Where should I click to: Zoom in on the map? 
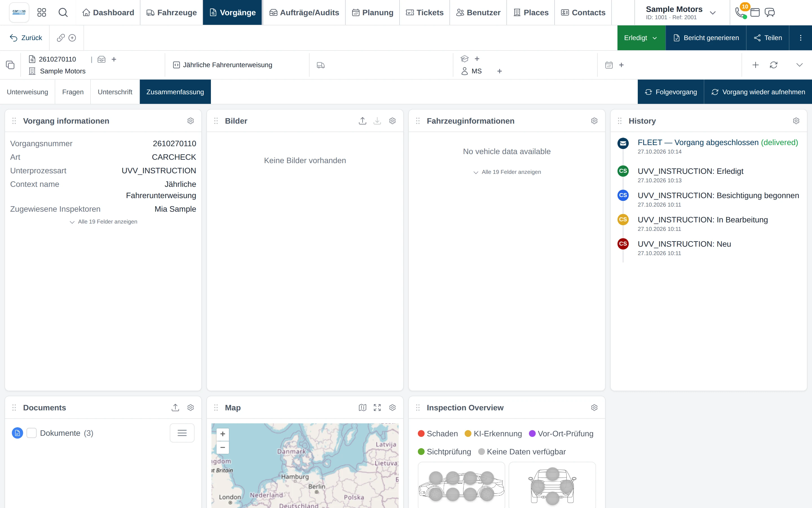[222, 434]
